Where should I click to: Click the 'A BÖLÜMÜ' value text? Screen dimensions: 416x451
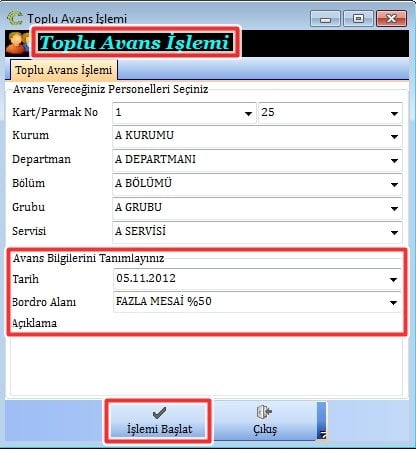pyautogui.click(x=143, y=183)
